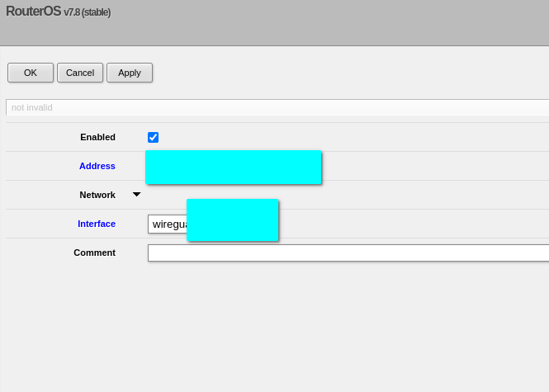Expand the Network field arrow
The image size is (549, 392).
pos(137,195)
